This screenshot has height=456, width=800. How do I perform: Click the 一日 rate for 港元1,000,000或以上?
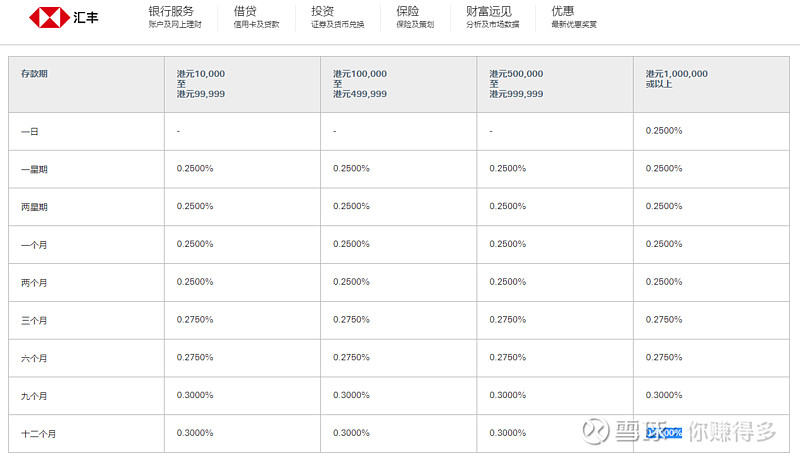coord(664,131)
